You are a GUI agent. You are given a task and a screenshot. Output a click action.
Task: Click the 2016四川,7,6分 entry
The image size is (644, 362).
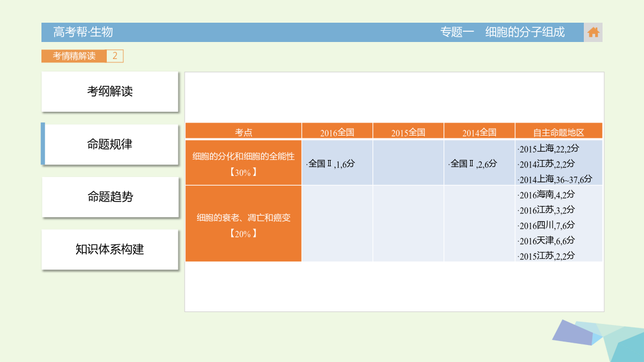tap(546, 225)
